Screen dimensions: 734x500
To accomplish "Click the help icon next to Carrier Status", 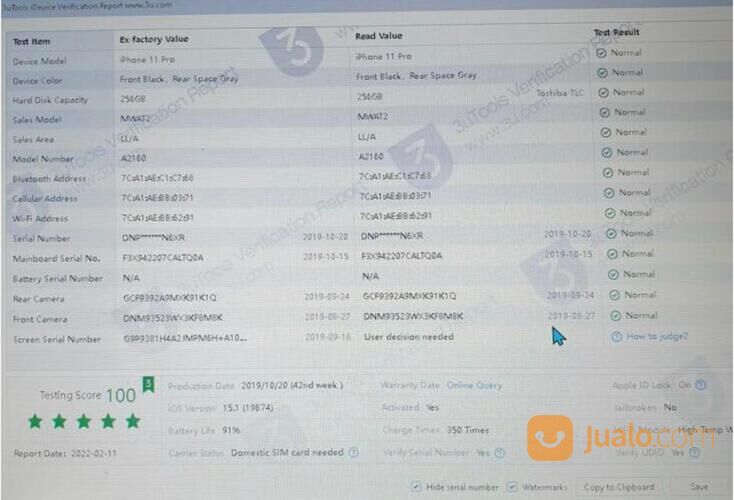I will pos(354,452).
